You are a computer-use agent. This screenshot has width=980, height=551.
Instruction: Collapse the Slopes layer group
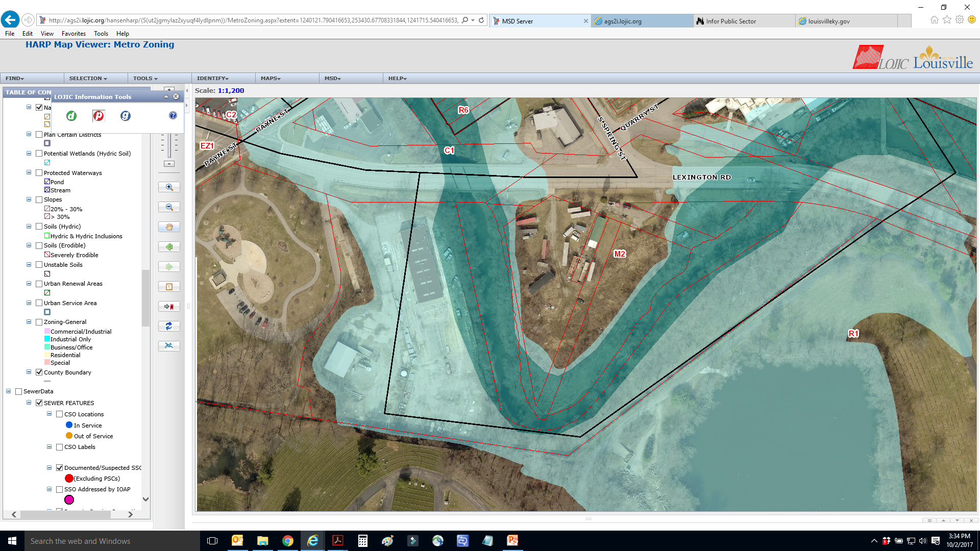pos(29,199)
